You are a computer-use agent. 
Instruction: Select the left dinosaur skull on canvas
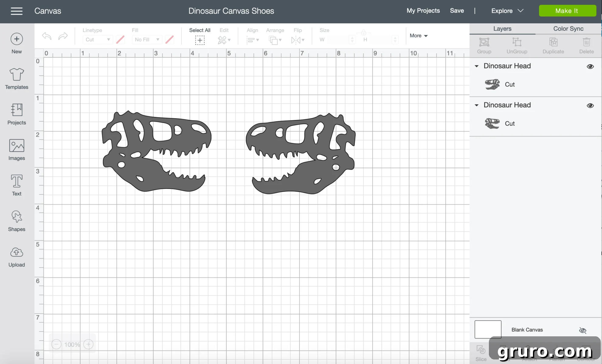point(157,151)
